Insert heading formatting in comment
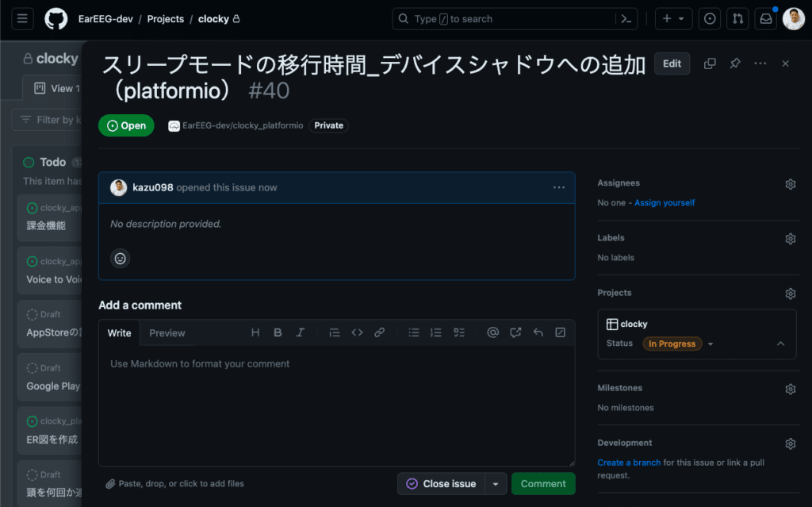812x507 pixels. (255, 332)
